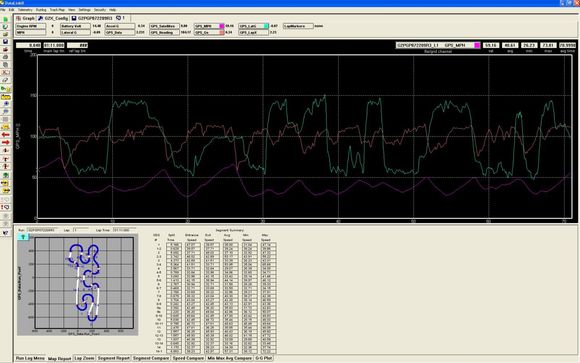
Task: Click the green and yellow key icon
Action: pos(6,89)
